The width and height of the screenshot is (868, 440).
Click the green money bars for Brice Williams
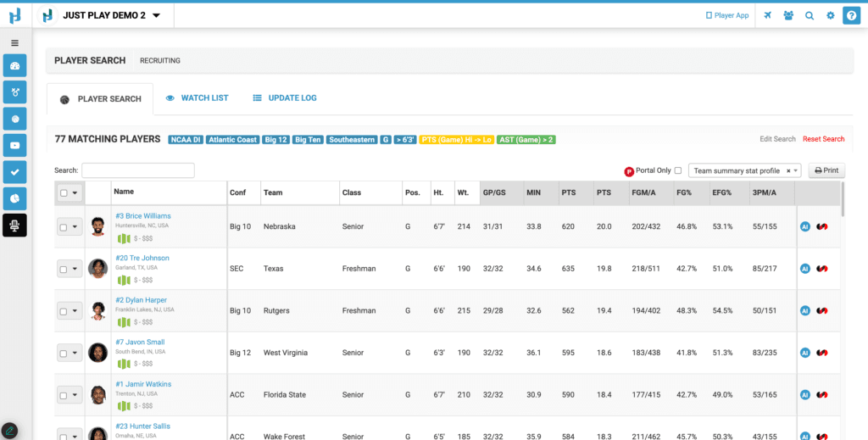(124, 238)
